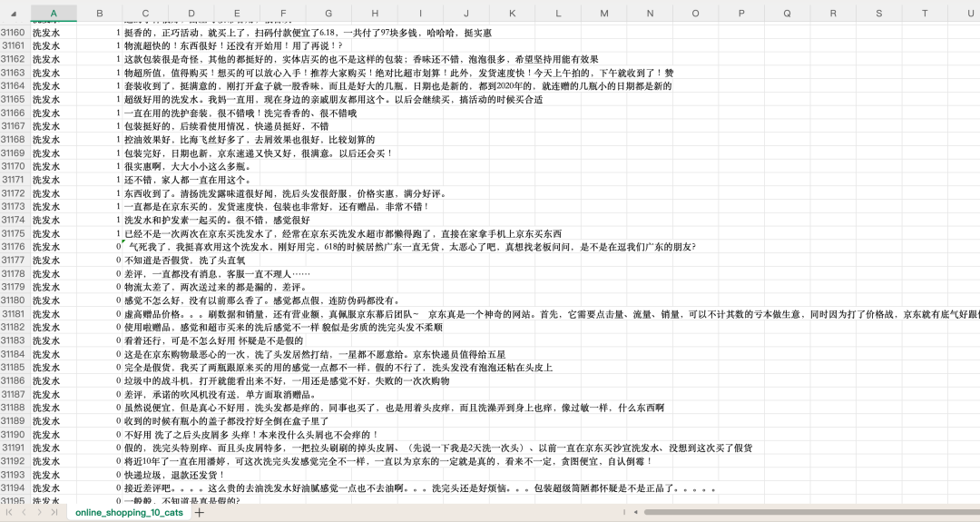The image size is (980, 522).
Task: Click the '接近差评吧' review cell
Action: (x=419, y=488)
